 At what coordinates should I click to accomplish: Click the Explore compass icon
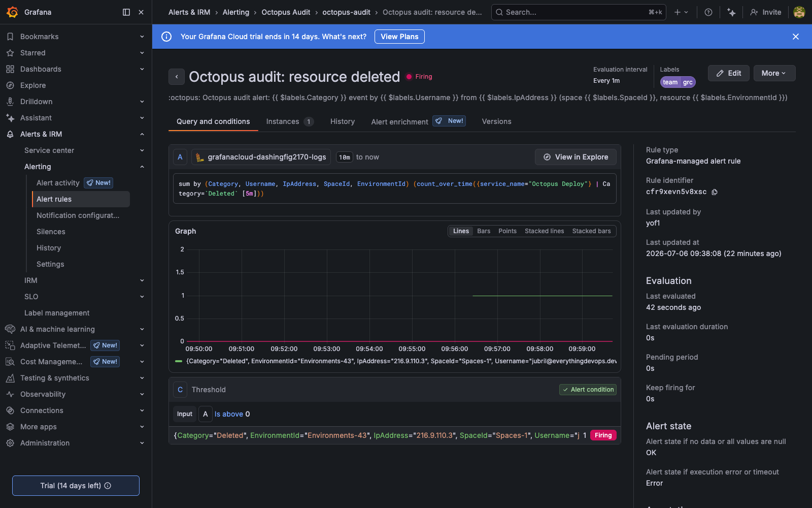pos(10,85)
